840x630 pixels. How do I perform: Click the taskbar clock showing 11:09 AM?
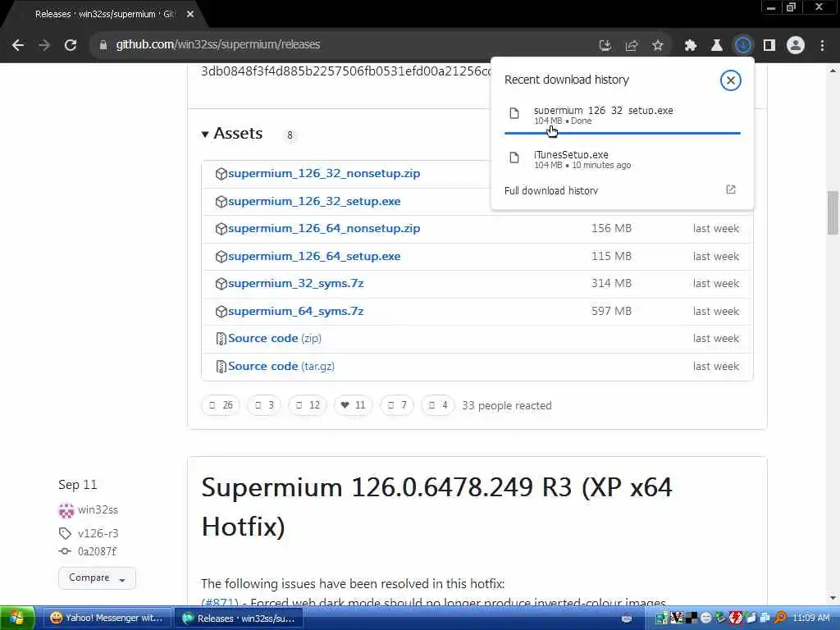click(x=811, y=619)
